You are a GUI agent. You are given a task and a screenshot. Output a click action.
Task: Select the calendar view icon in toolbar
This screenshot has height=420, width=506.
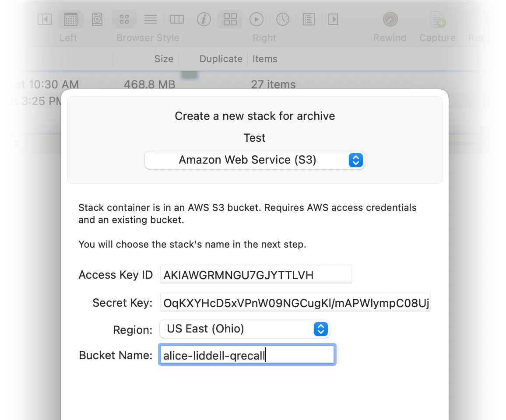[x=71, y=19]
